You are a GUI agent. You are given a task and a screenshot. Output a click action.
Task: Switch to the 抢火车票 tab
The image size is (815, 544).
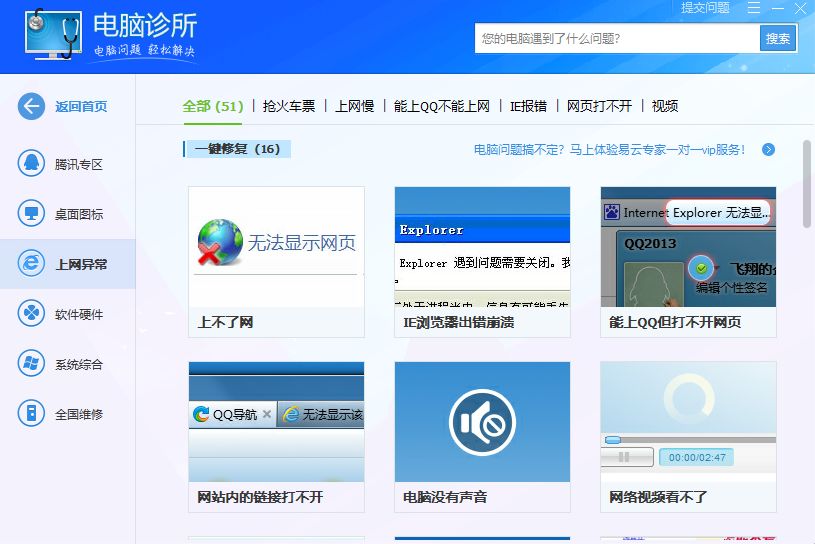coord(289,106)
